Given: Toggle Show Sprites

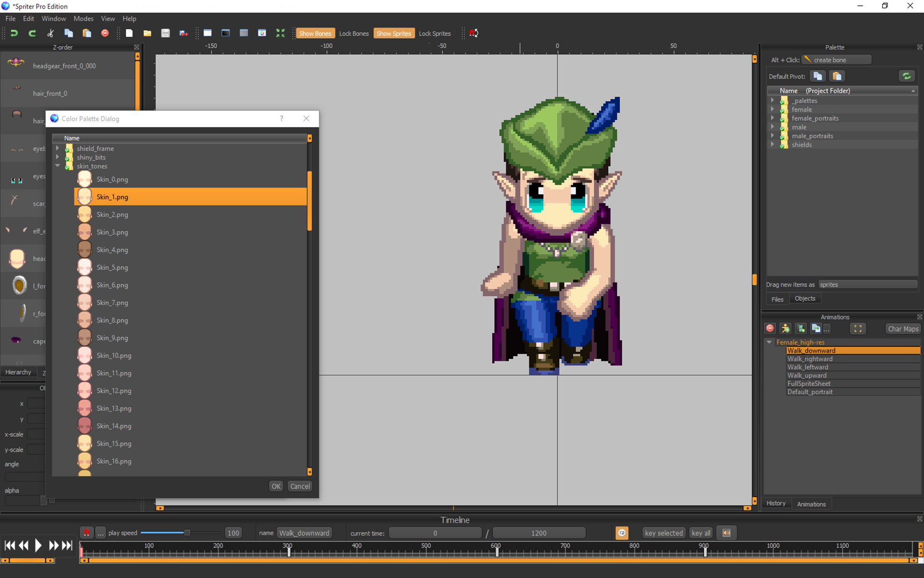Looking at the screenshot, I should 394,33.
